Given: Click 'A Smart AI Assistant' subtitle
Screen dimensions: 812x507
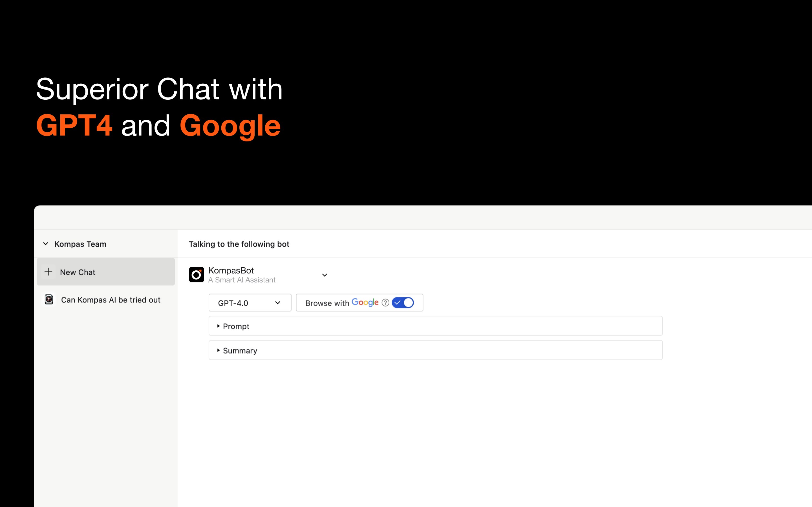Looking at the screenshot, I should point(242,280).
